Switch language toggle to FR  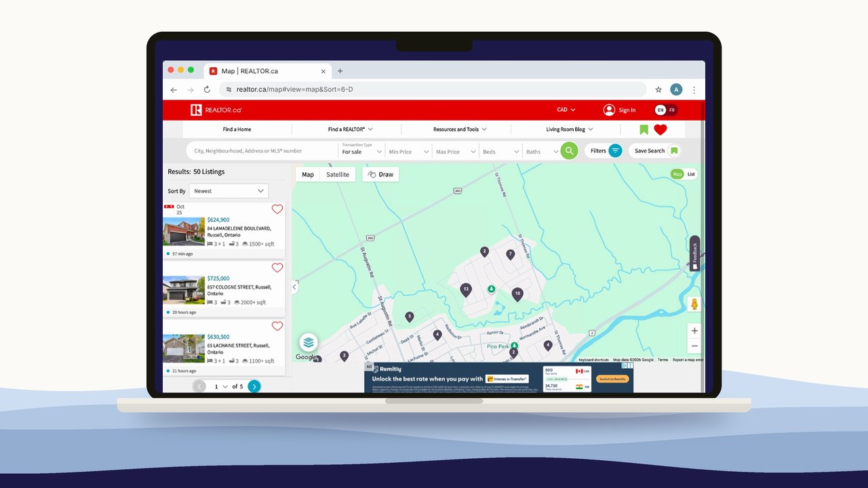click(672, 110)
